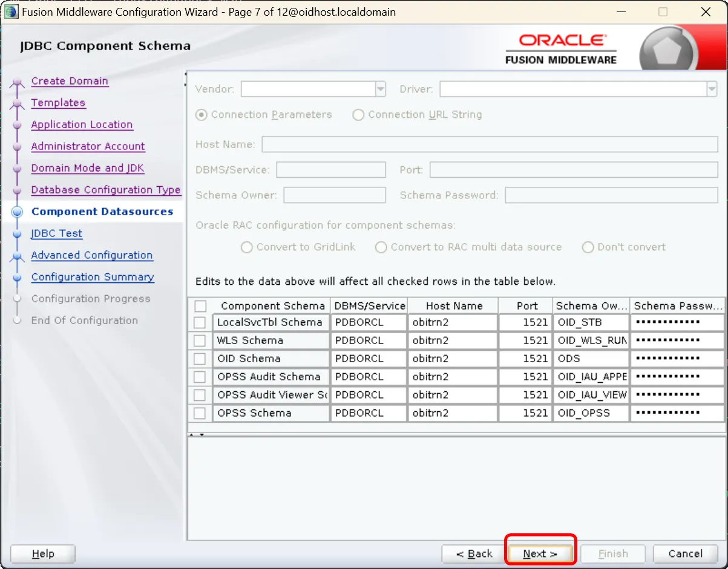Image resolution: width=728 pixels, height=569 pixels.
Task: Maximize the Configuration Wizard window
Action: (663, 12)
